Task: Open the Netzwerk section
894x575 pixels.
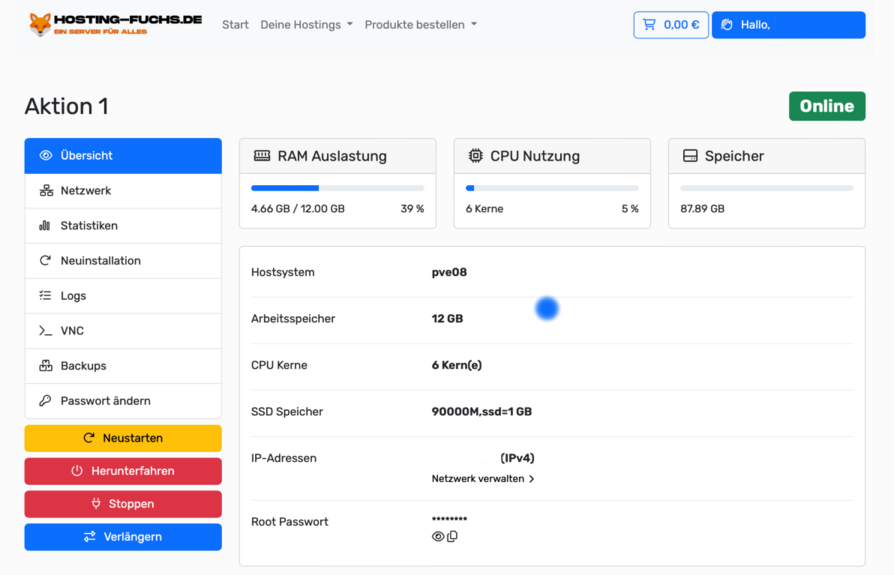Action: coord(123,191)
